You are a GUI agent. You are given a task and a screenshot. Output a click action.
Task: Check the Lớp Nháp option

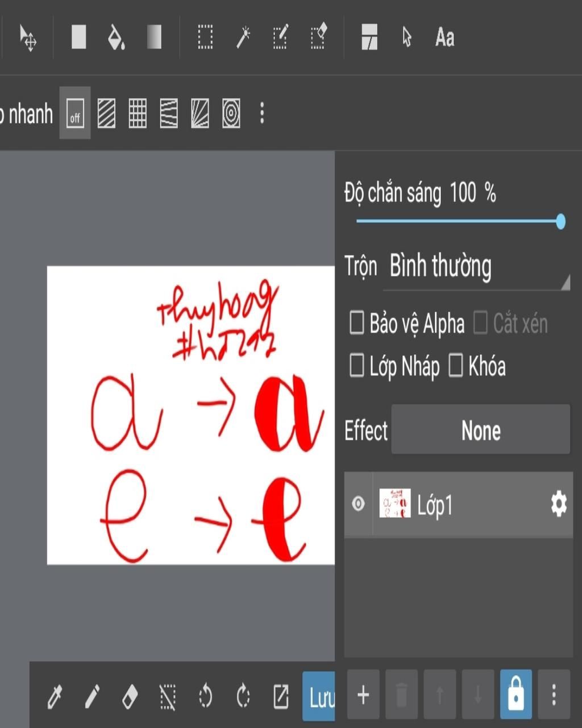click(357, 366)
